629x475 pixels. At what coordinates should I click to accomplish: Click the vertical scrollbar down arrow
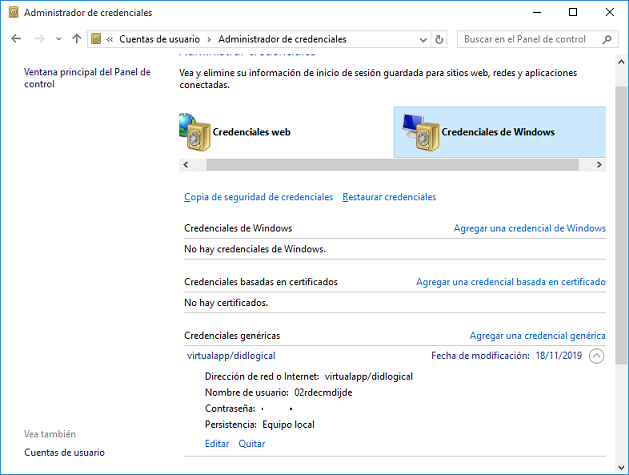coord(621,467)
